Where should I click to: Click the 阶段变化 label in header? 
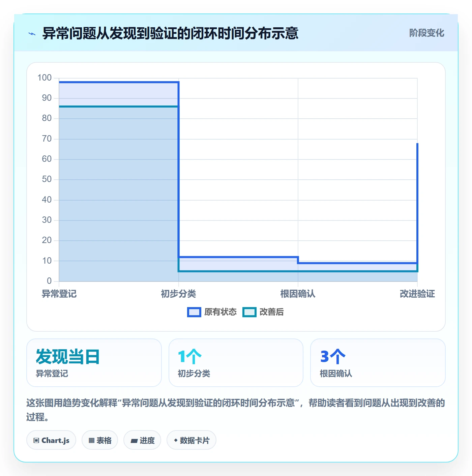426,33
